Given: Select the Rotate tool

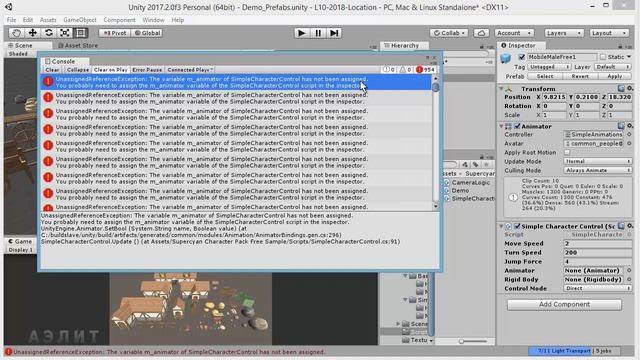Looking at the screenshot, I should (49, 33).
